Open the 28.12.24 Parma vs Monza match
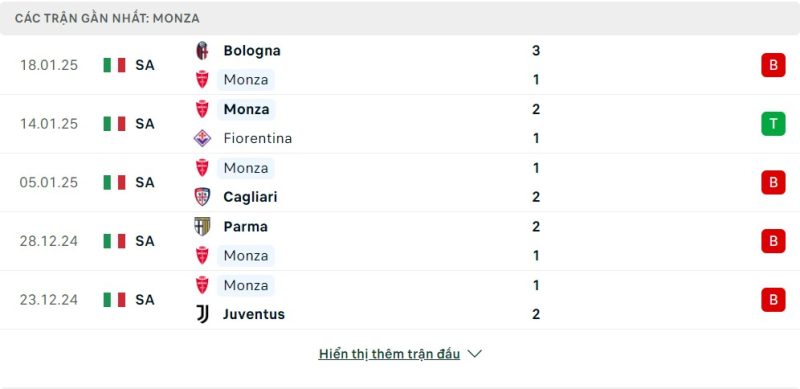 (x=400, y=241)
